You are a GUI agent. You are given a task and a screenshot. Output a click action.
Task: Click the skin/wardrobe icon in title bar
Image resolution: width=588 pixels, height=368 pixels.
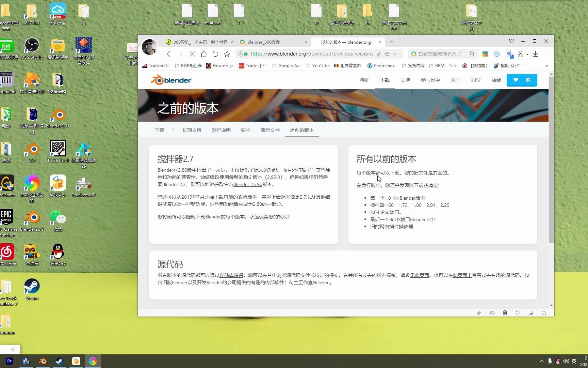(511, 41)
